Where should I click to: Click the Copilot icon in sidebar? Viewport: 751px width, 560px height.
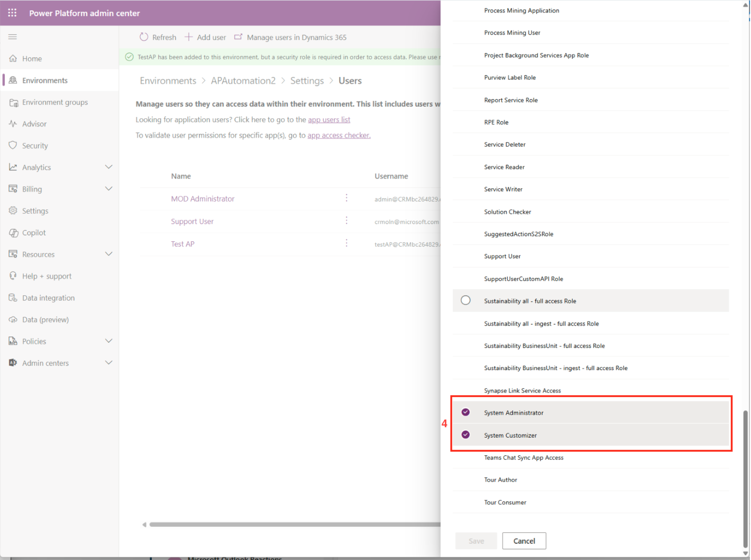(x=13, y=233)
